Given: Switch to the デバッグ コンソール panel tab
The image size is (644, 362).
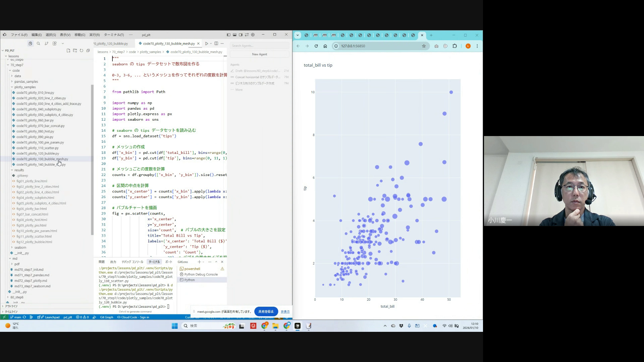Looking at the screenshot, I should point(132,262).
